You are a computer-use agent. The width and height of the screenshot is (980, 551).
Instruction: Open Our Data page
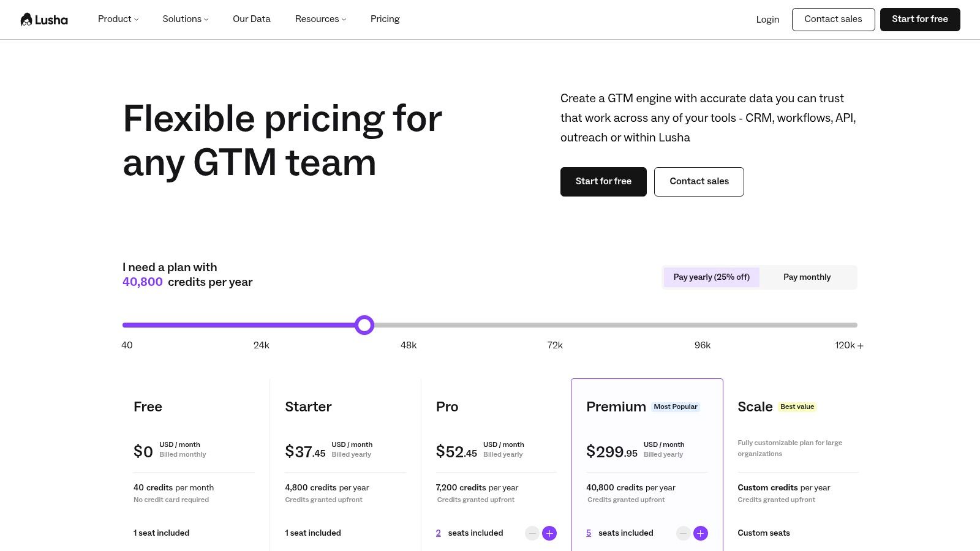point(252,19)
